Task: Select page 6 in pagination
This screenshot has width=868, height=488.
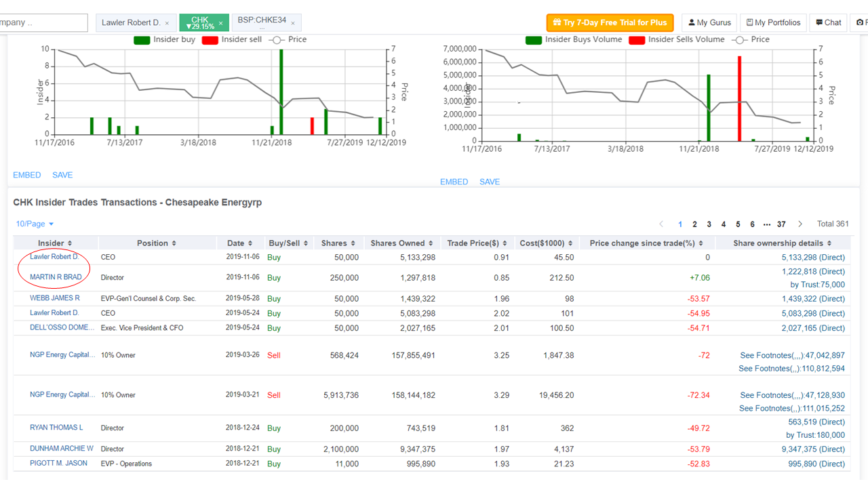Action: 753,224
